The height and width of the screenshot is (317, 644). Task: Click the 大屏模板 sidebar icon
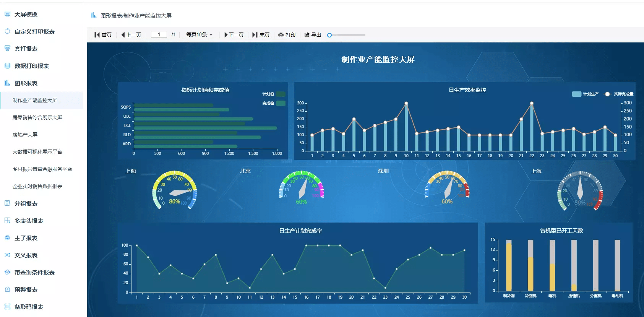coord(7,14)
